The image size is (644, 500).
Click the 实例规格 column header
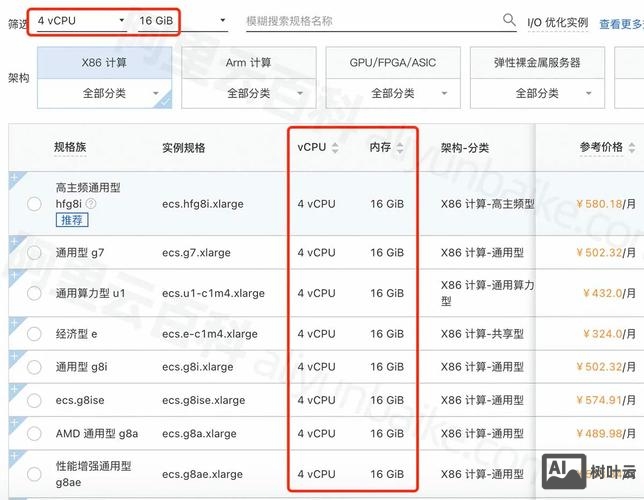point(184,148)
